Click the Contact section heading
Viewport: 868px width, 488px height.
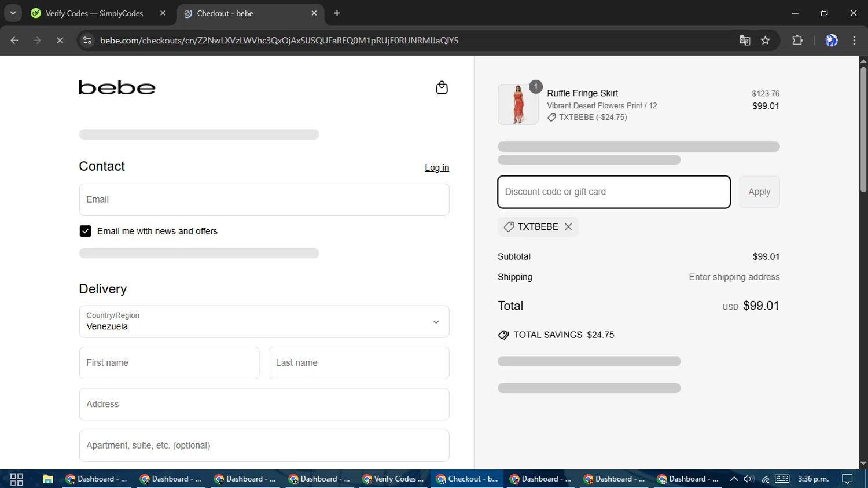pyautogui.click(x=102, y=166)
